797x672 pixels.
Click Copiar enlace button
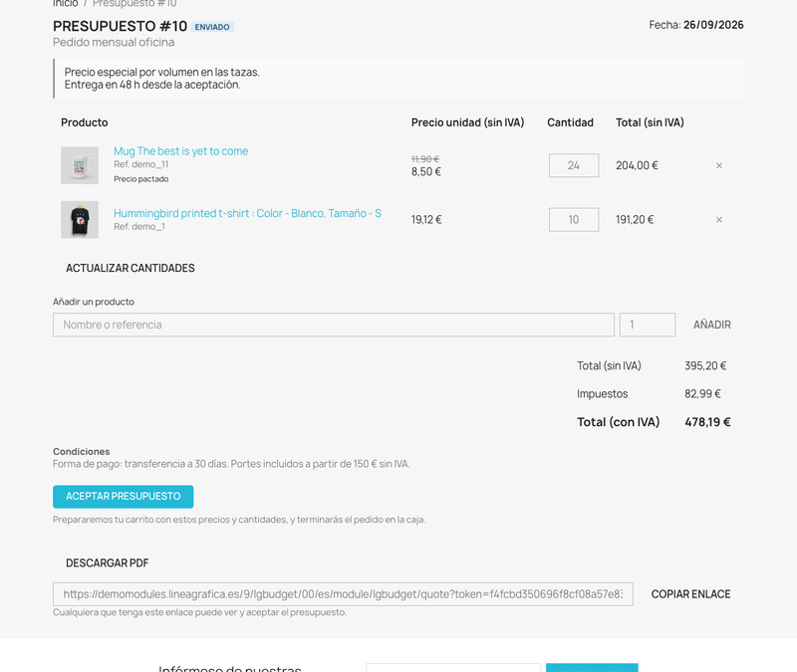(x=690, y=594)
